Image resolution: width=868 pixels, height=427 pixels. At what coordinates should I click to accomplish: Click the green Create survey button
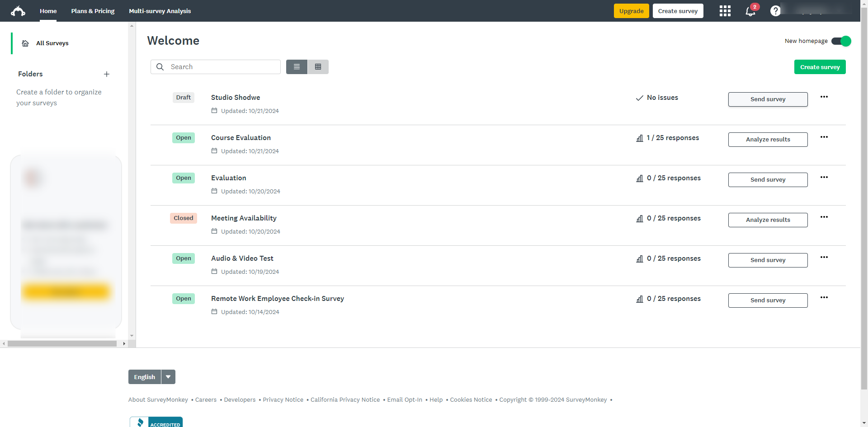pyautogui.click(x=820, y=67)
